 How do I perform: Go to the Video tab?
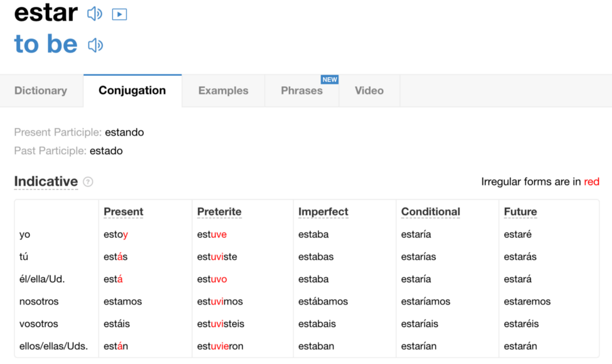[369, 91]
